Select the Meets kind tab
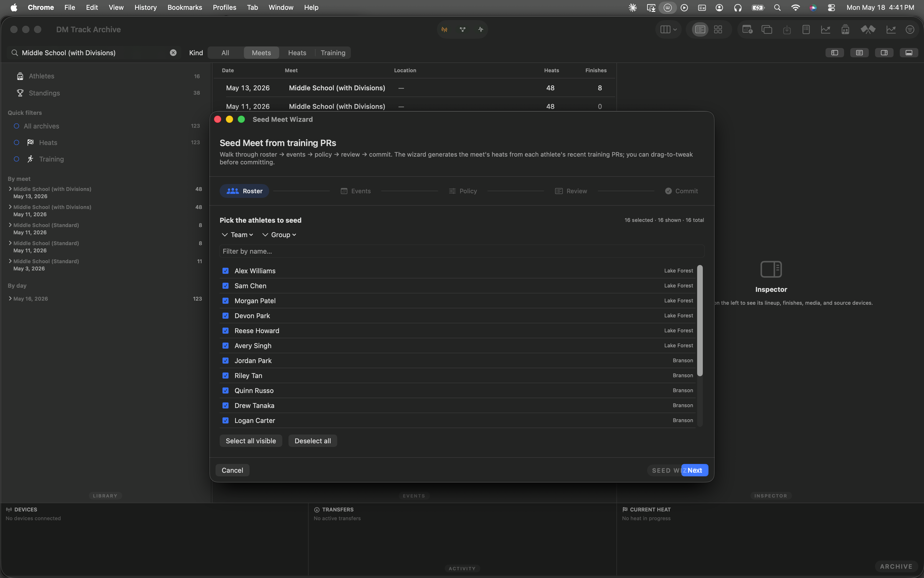This screenshot has width=924, height=578. 261,53
